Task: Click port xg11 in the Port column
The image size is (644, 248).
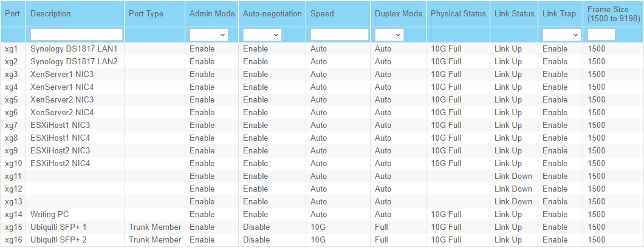Action: [13, 176]
